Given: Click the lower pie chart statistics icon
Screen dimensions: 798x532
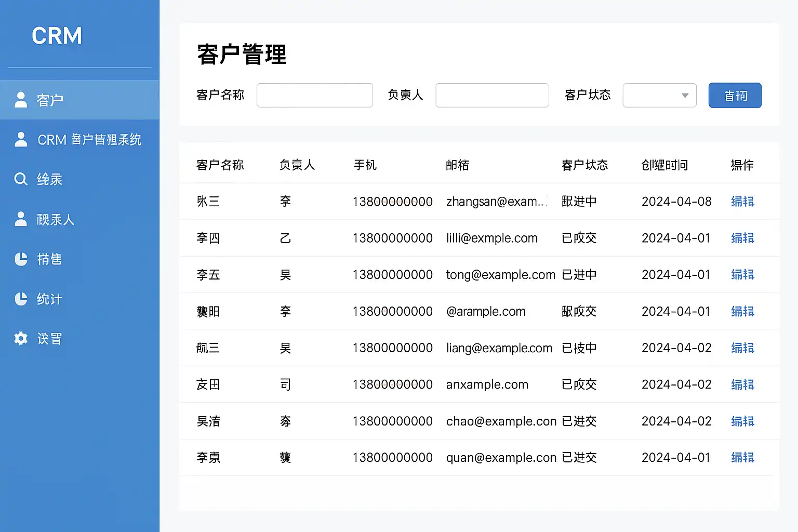Looking at the screenshot, I should (x=21, y=299).
